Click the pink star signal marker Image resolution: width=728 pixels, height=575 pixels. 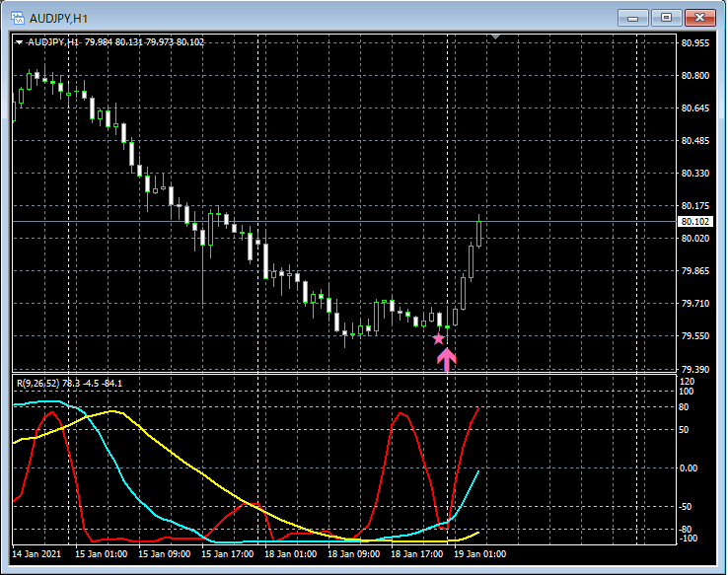click(438, 338)
